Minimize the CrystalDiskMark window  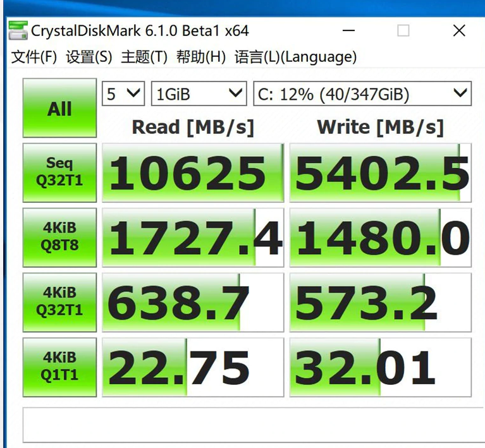point(348,30)
